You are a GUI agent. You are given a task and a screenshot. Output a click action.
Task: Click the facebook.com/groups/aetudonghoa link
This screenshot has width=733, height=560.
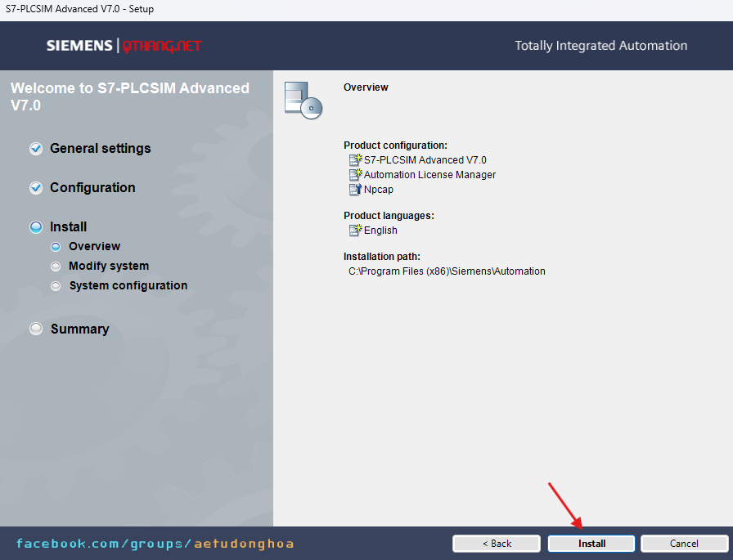155,544
